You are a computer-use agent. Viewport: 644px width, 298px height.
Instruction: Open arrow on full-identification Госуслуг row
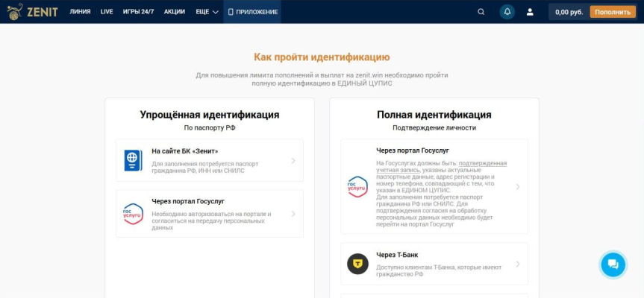click(518, 186)
